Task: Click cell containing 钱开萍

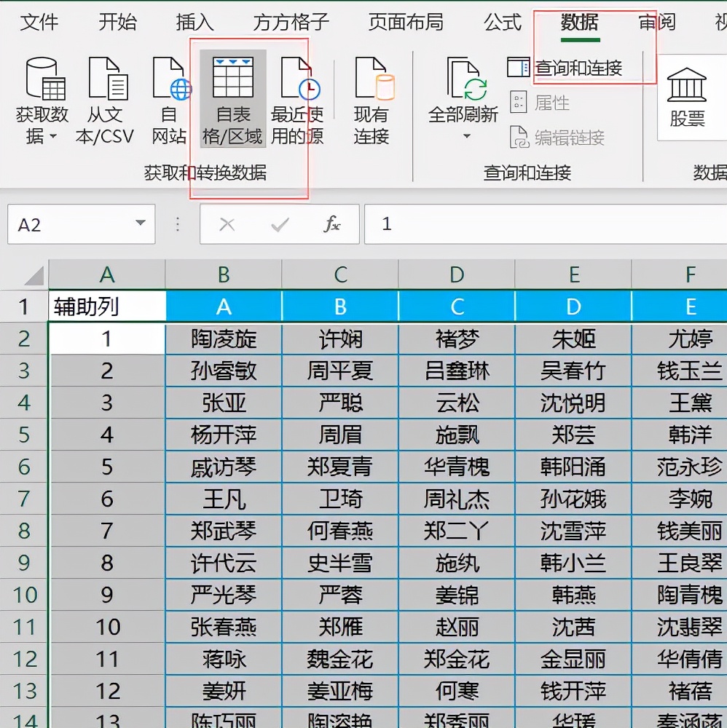Action: tap(573, 691)
